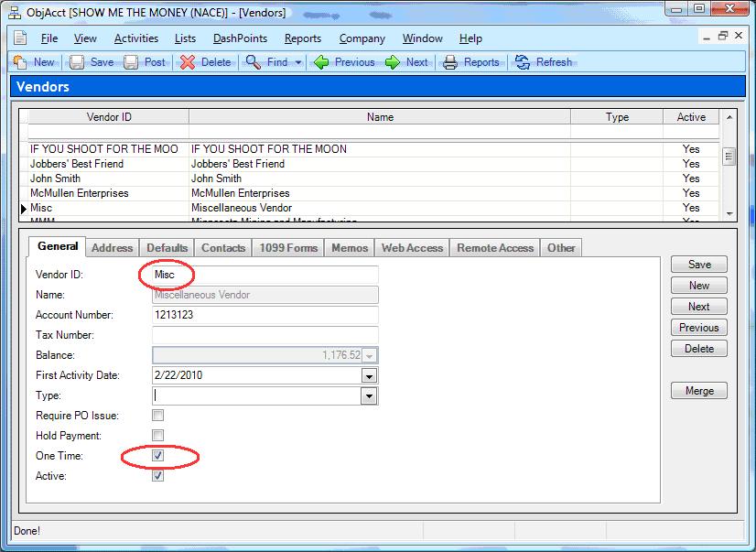This screenshot has height=552, width=756.
Task: Click the Account Number input field
Action: (x=265, y=315)
